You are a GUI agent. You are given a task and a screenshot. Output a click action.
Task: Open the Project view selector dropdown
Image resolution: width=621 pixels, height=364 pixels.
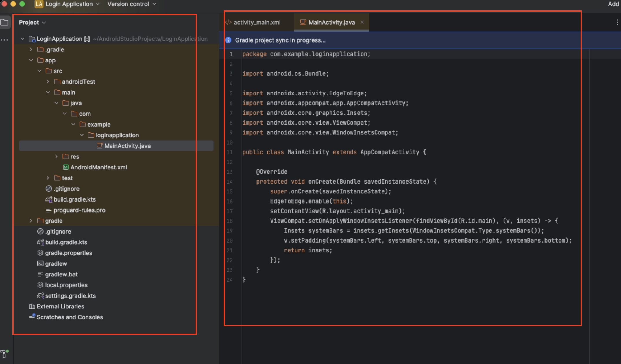32,22
